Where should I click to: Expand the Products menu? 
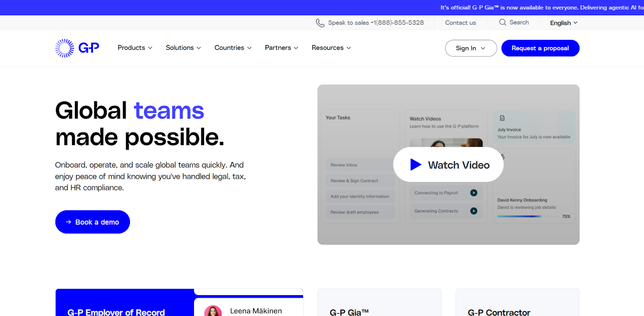point(135,47)
